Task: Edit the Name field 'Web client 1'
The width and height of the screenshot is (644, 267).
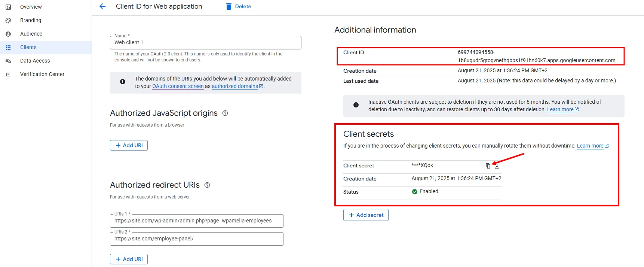Action: click(206, 43)
